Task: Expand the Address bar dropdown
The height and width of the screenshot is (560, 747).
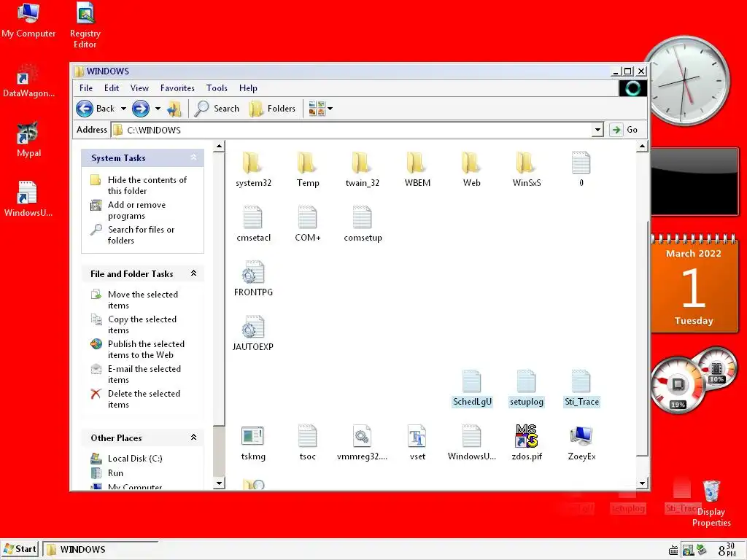Action: pos(597,130)
